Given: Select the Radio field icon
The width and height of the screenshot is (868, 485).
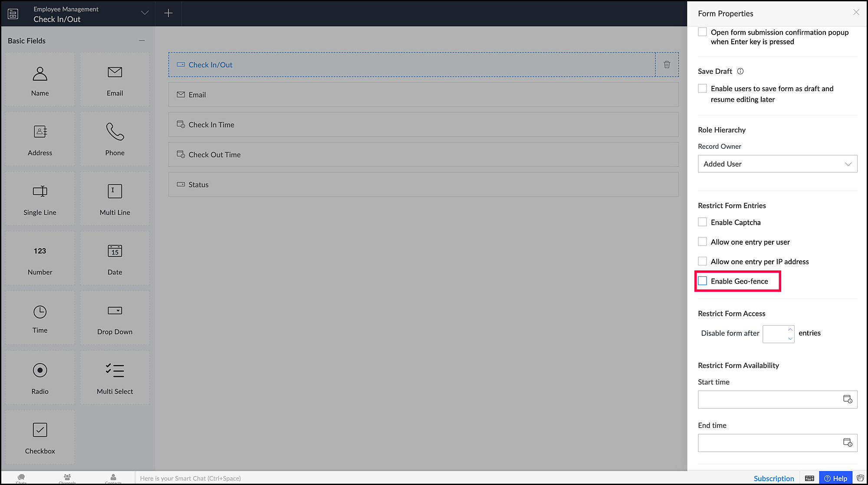Looking at the screenshot, I should (x=40, y=370).
